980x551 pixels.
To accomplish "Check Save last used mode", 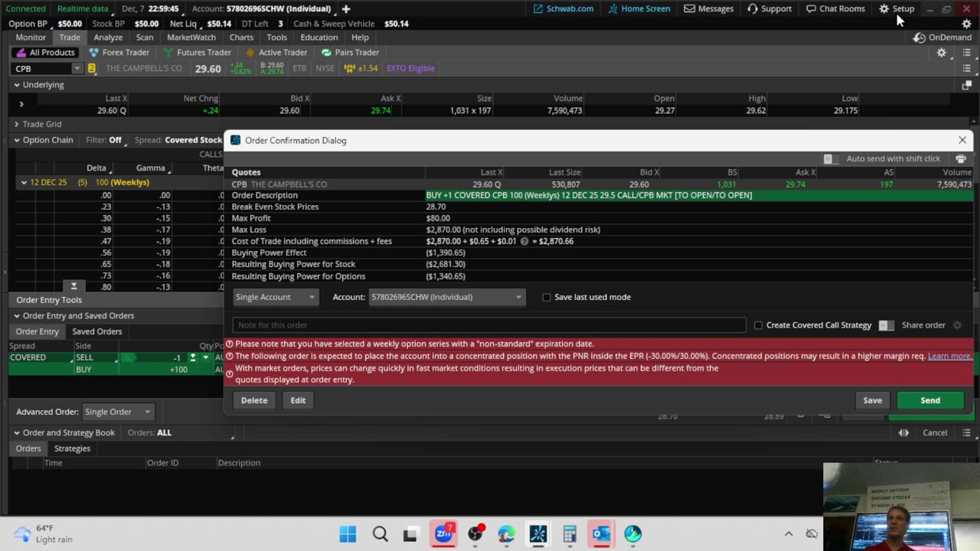I will (x=547, y=297).
